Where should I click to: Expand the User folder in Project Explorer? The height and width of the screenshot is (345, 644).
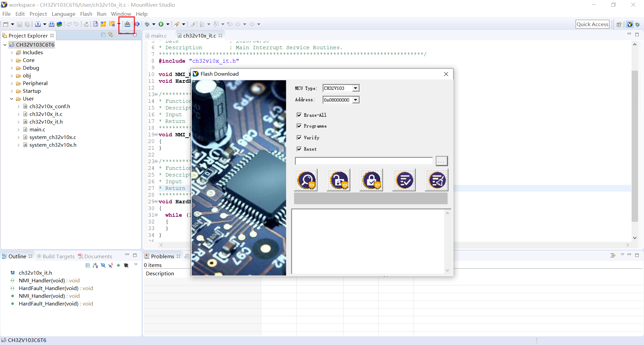click(x=12, y=98)
